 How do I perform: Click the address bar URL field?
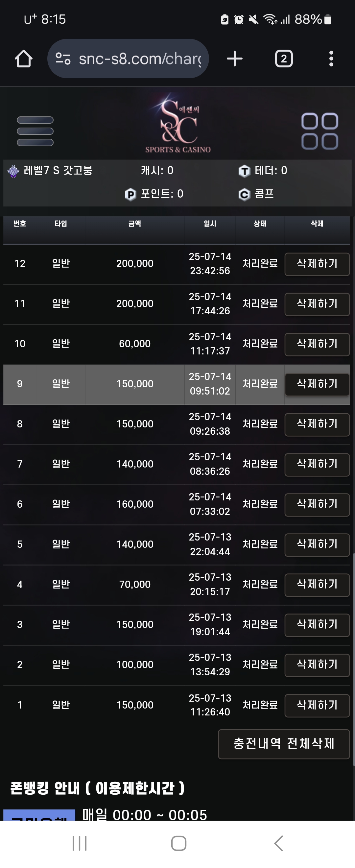[140, 59]
